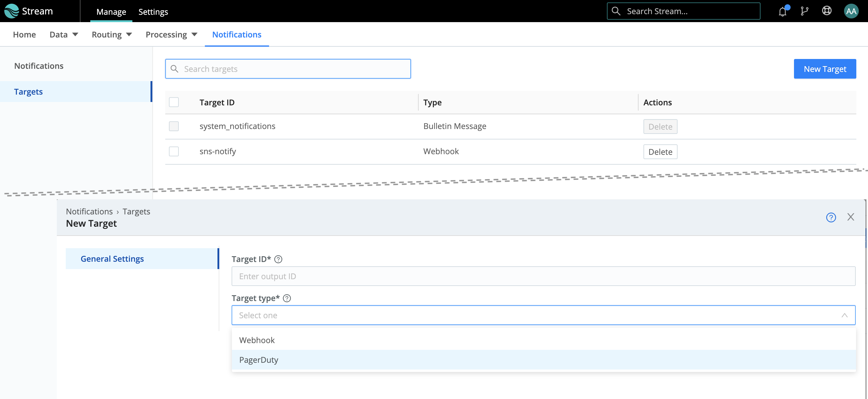
Task: Click the New Target button
Action: pos(824,69)
